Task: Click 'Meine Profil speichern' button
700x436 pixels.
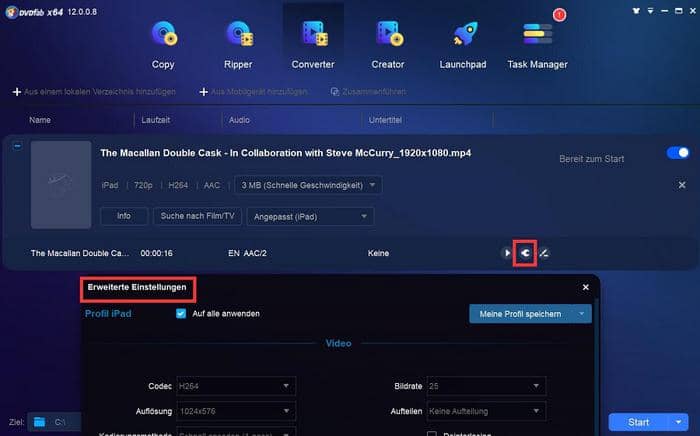Action: click(521, 314)
